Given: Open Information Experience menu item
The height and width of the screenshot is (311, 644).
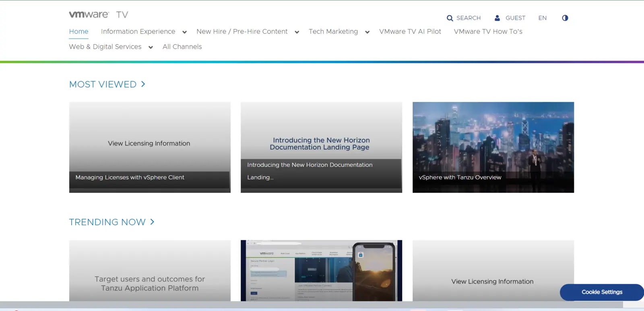Looking at the screenshot, I should click(x=138, y=31).
